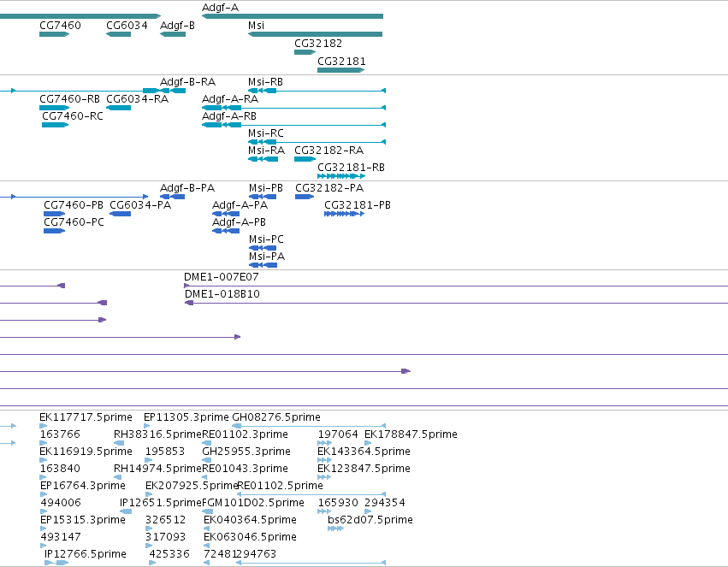Image resolution: width=728 pixels, height=567 pixels.
Task: Click the RH38316.5prime EST label
Action: coord(158,434)
